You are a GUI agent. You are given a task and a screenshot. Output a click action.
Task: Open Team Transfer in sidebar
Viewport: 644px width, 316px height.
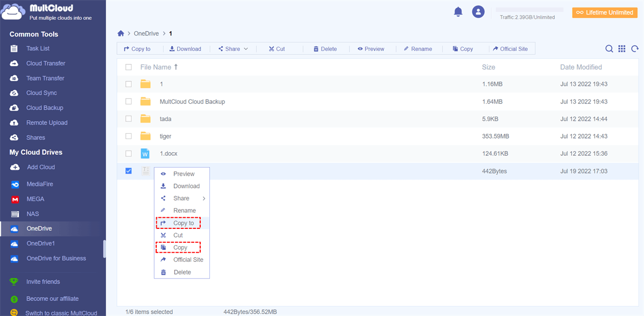pos(45,78)
